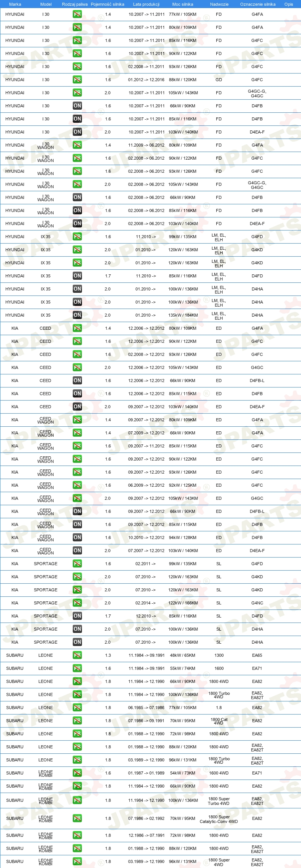Click petrol icon in Hyundai IX 35 99kW / 135KM row
Image resolution: width=301 pixels, height=868 pixels.
pos(77,237)
